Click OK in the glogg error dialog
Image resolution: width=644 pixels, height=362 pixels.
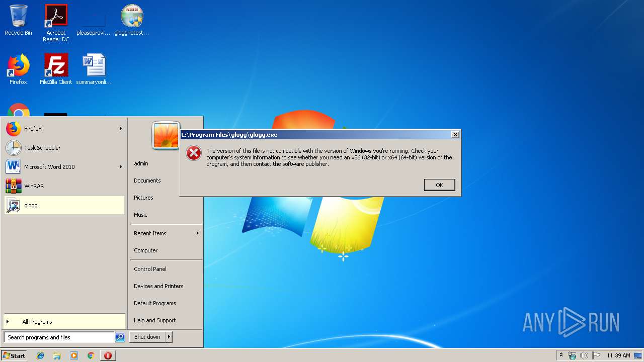[439, 185]
